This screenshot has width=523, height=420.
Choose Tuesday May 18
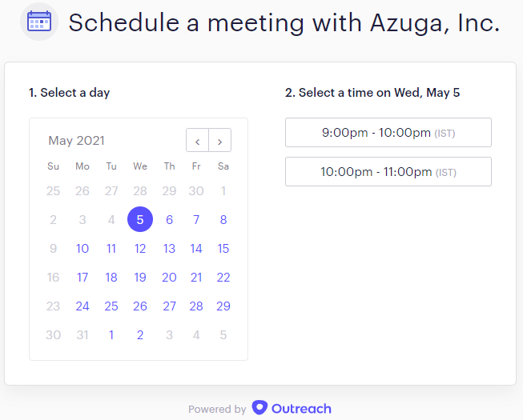click(x=111, y=277)
